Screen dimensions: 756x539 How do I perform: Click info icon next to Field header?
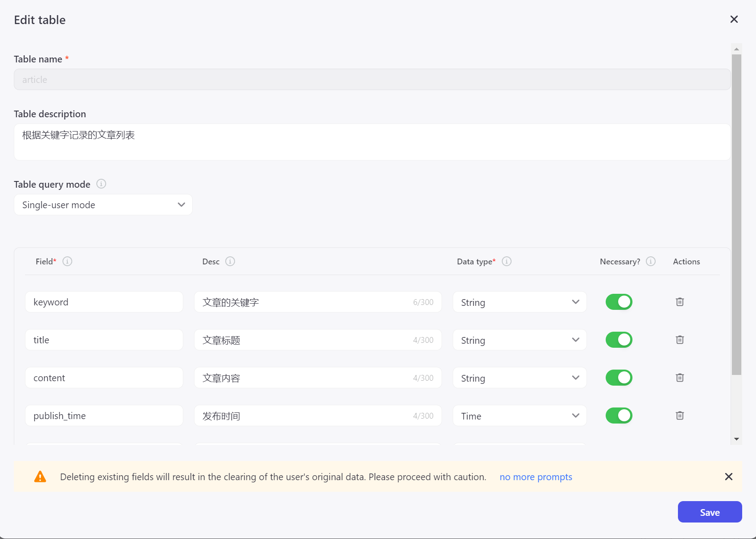coord(67,261)
